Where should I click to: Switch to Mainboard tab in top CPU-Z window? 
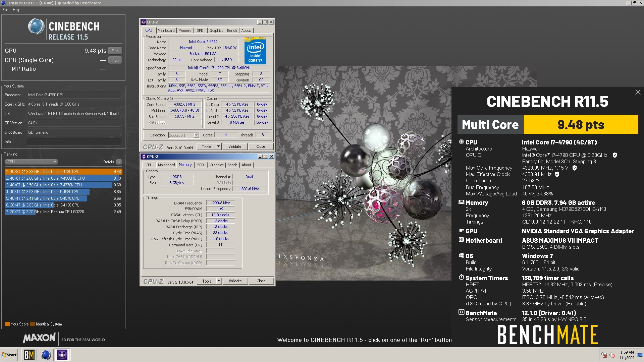click(166, 31)
